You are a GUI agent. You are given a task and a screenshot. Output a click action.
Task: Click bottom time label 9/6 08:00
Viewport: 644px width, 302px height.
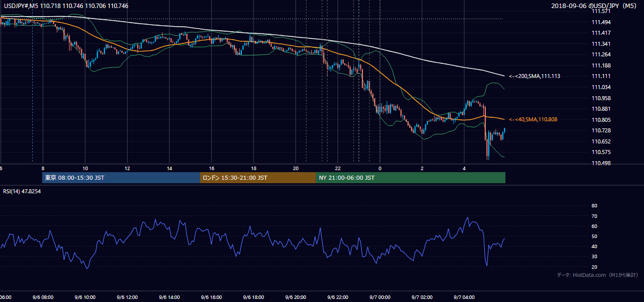43,297
